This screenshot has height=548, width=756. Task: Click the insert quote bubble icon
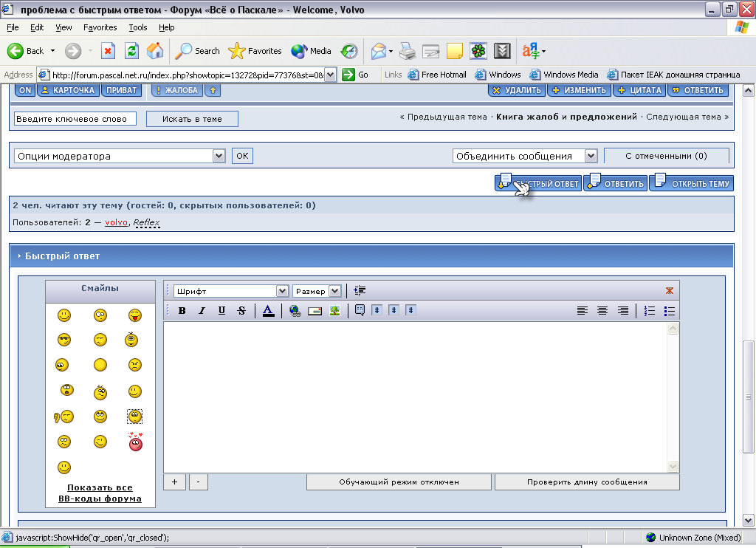[x=360, y=311]
